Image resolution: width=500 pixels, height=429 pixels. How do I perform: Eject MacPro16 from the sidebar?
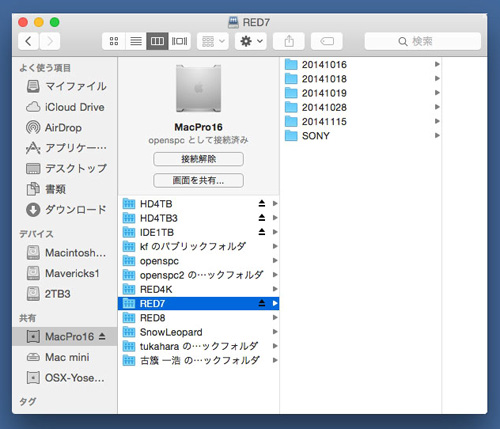tap(102, 336)
